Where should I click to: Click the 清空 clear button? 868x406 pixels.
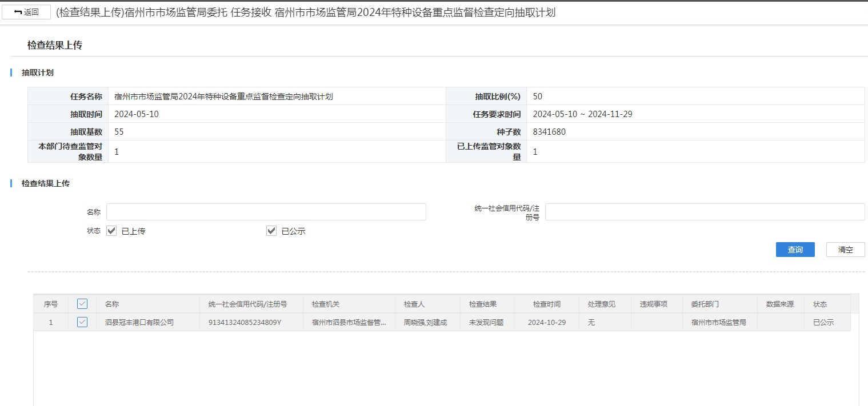point(845,250)
